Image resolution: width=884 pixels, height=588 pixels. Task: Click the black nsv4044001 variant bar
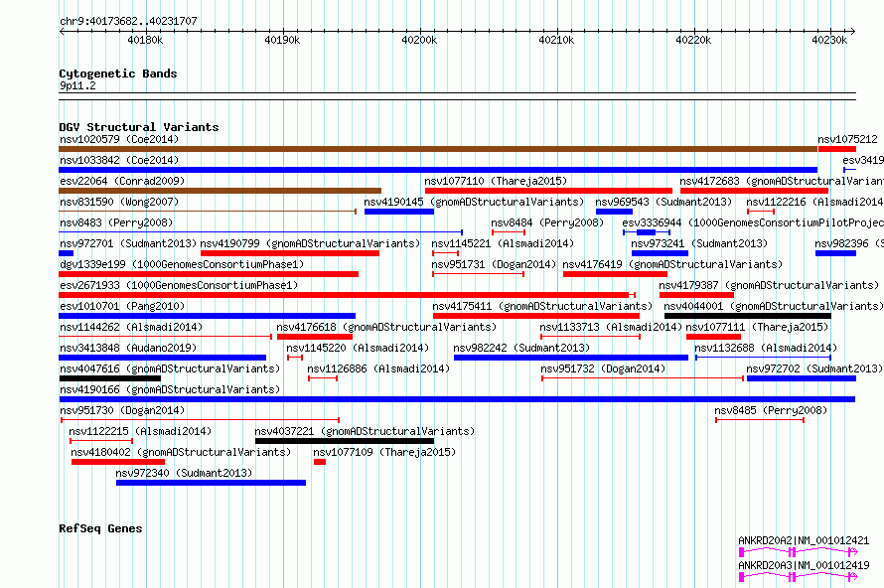tap(748, 316)
